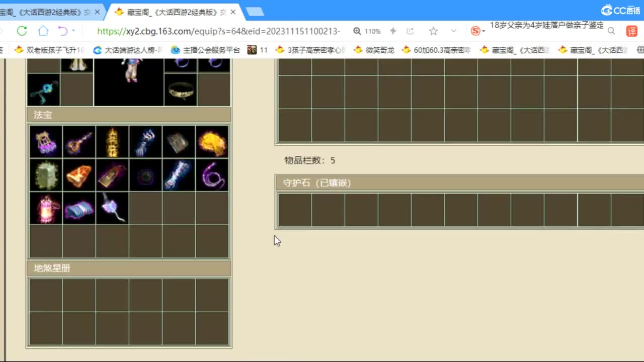Click the 110% zoom magnifier indicator

click(x=367, y=31)
